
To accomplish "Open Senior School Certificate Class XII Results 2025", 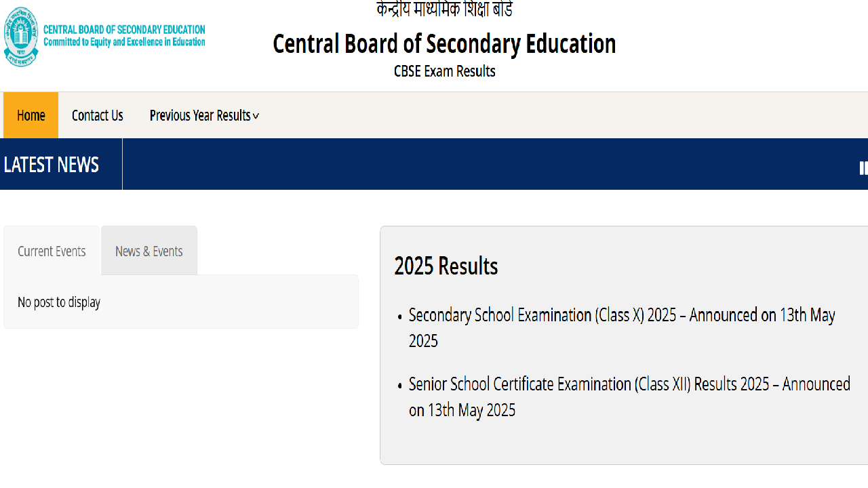I will [629, 397].
